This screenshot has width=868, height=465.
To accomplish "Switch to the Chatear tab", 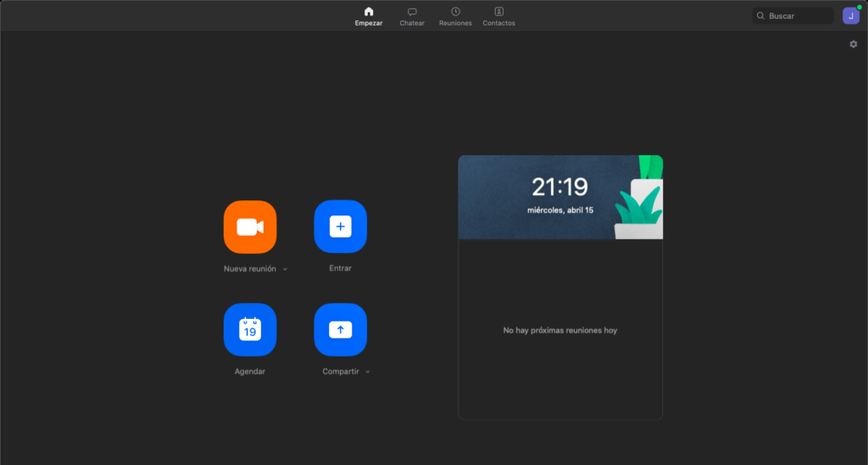I will pos(412,16).
